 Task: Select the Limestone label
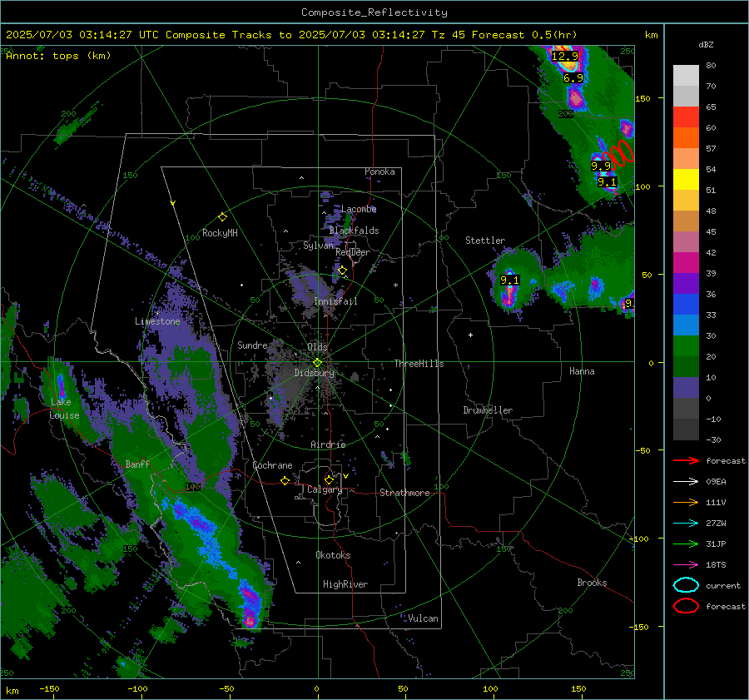[x=157, y=321]
